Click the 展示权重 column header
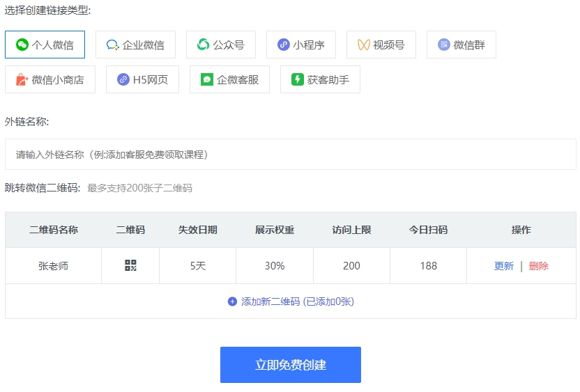 (x=275, y=230)
